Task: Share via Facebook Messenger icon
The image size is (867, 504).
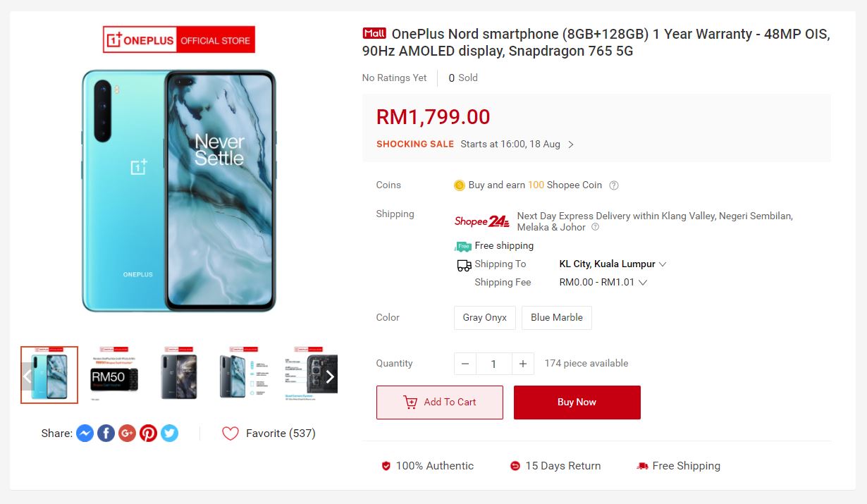Action: tap(85, 433)
